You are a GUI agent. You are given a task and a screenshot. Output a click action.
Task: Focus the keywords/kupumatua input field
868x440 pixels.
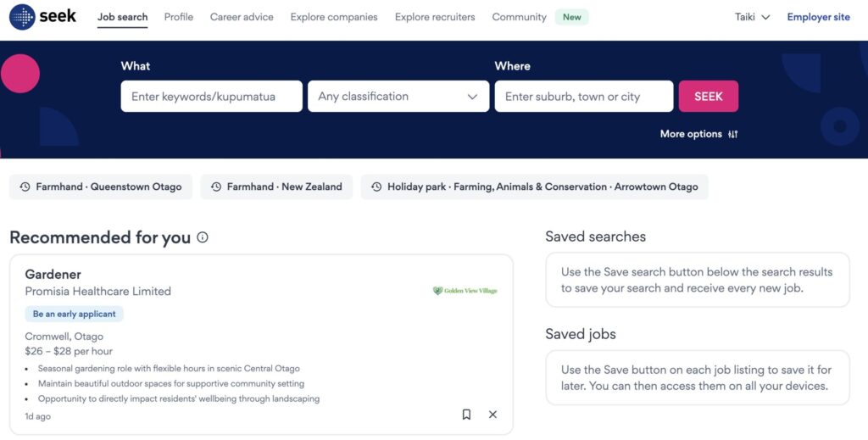pyautogui.click(x=211, y=97)
